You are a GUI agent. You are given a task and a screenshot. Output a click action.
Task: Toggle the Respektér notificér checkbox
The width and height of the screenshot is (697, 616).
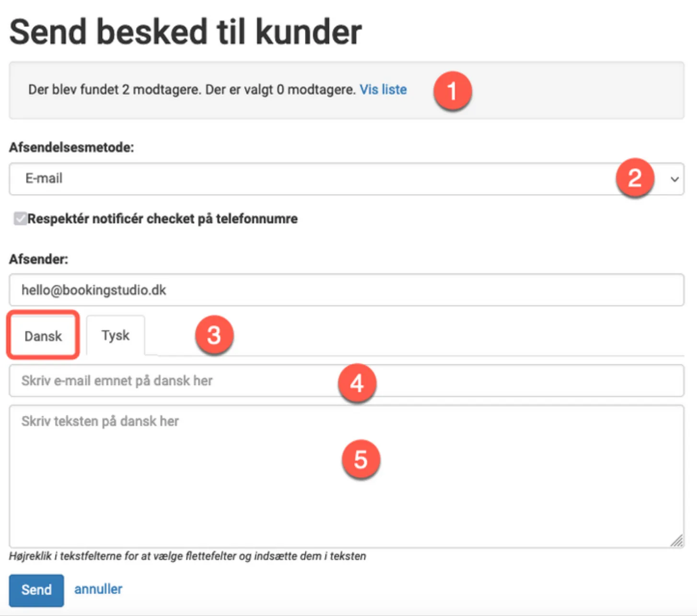[x=20, y=219]
